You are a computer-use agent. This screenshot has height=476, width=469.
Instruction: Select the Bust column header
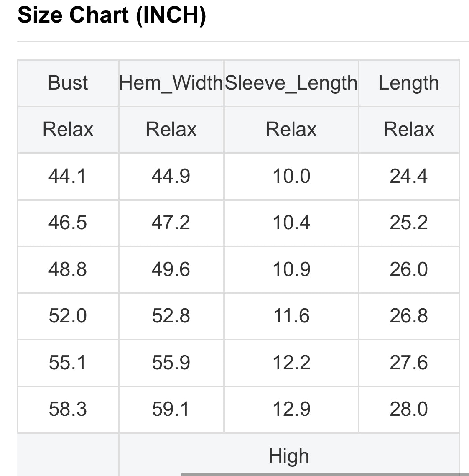[x=68, y=83]
